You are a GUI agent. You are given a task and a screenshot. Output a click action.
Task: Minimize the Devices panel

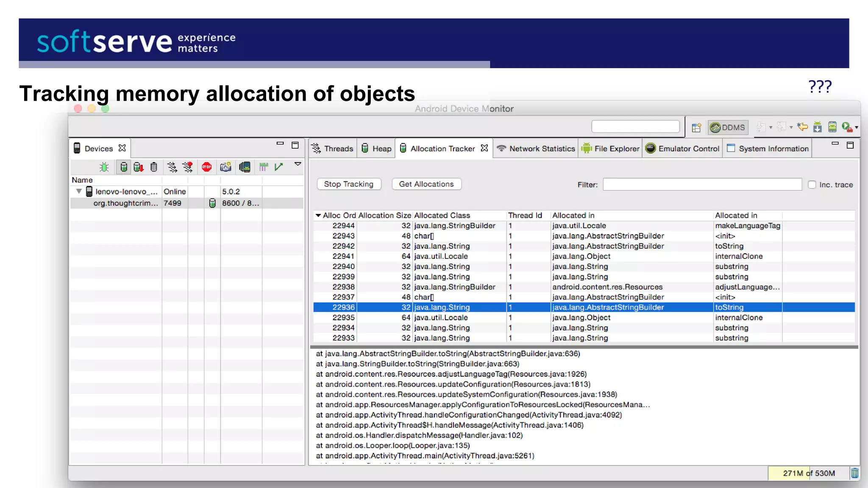coord(280,144)
